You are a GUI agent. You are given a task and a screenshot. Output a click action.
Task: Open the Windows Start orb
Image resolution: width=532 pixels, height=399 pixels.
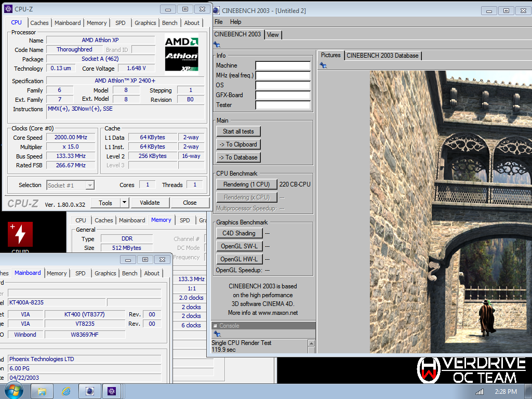pyautogui.click(x=14, y=391)
